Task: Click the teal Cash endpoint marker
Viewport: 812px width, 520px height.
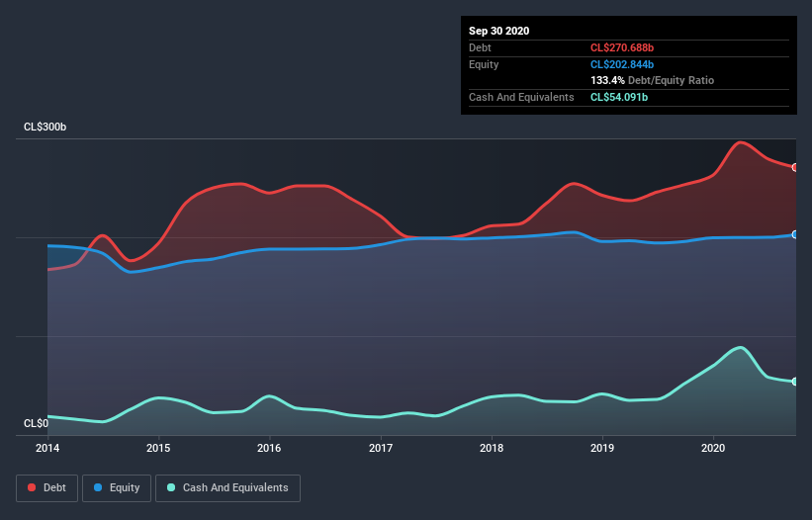Action: pyautogui.click(x=795, y=382)
